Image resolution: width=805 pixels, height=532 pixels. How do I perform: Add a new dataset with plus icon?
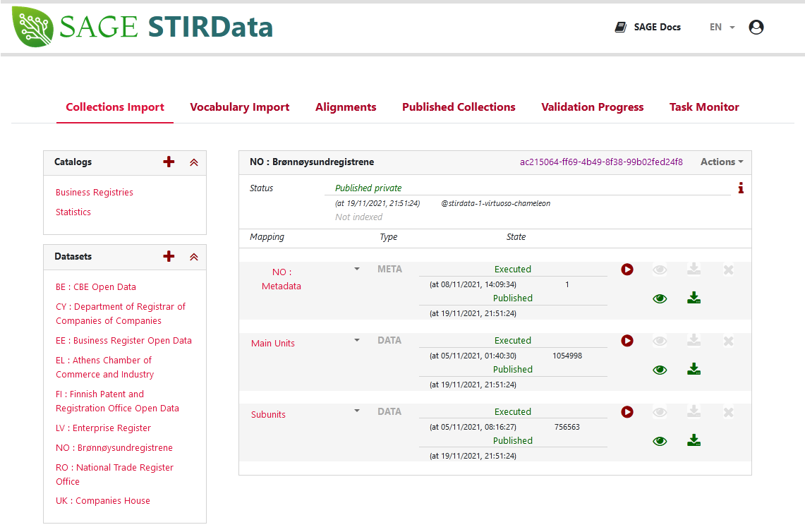[169, 256]
